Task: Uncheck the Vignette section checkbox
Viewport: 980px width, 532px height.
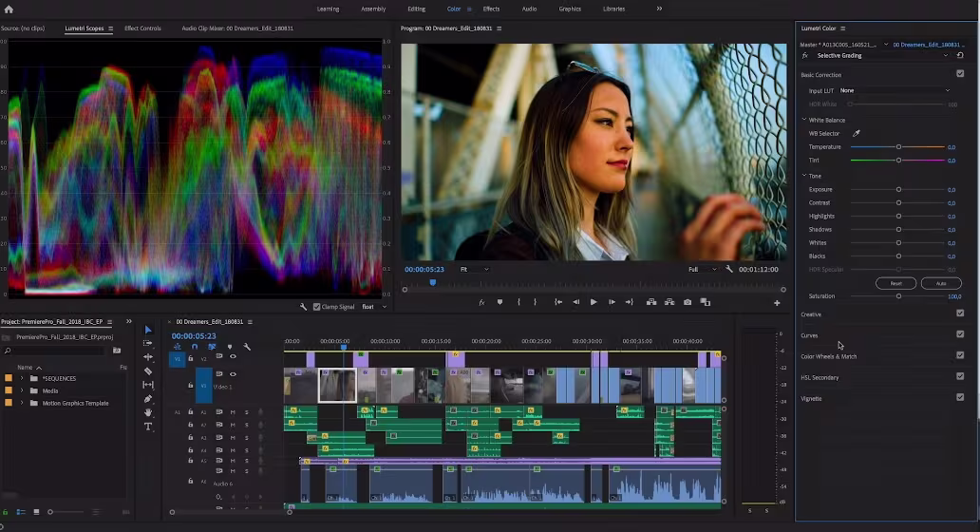Action: pyautogui.click(x=960, y=398)
